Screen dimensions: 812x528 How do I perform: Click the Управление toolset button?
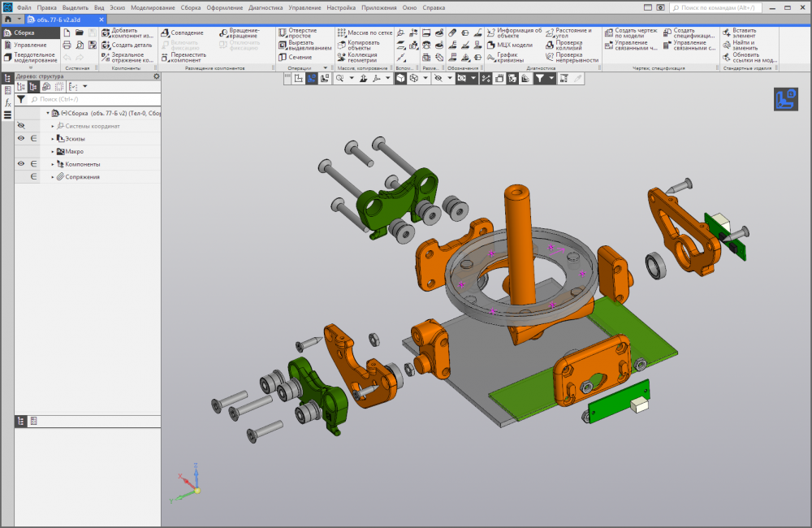click(x=30, y=45)
